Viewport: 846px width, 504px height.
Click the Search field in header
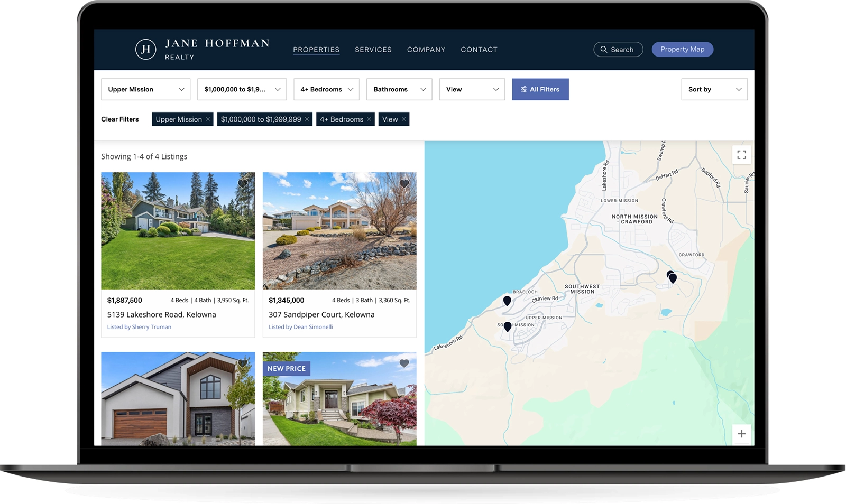pyautogui.click(x=618, y=49)
